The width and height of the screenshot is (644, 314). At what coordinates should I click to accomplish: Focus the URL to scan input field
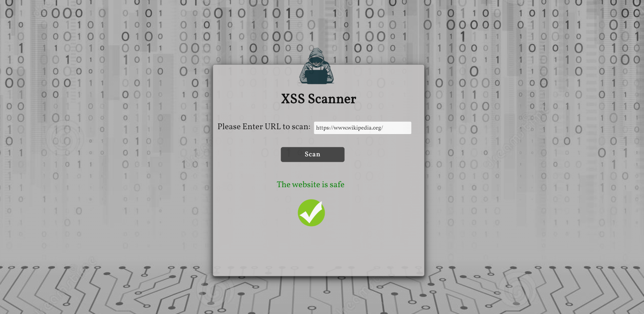coord(362,128)
